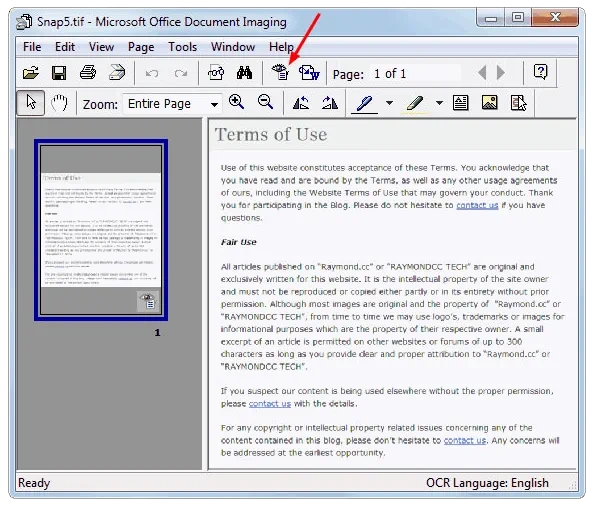Activate the Select arrow tool
592x506 pixels.
tap(31, 103)
